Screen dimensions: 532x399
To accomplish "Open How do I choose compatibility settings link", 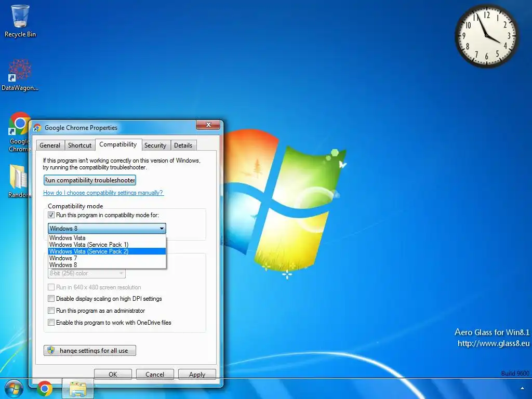I will click(103, 193).
